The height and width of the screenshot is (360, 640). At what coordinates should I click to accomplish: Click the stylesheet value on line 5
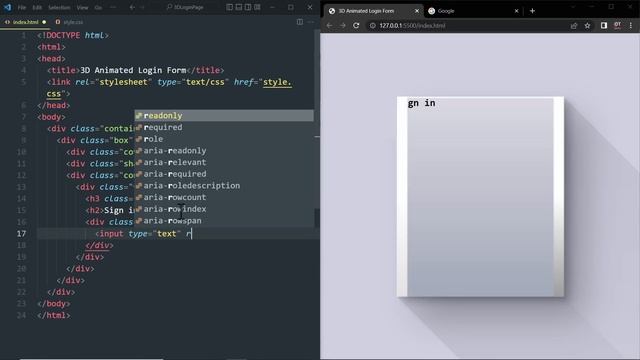[x=123, y=82]
